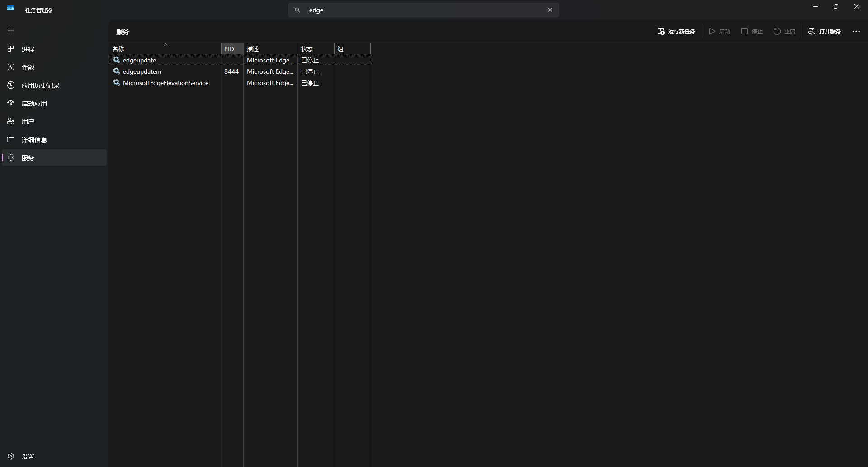Clear the search text with the X button
The height and width of the screenshot is (467, 868).
click(550, 10)
